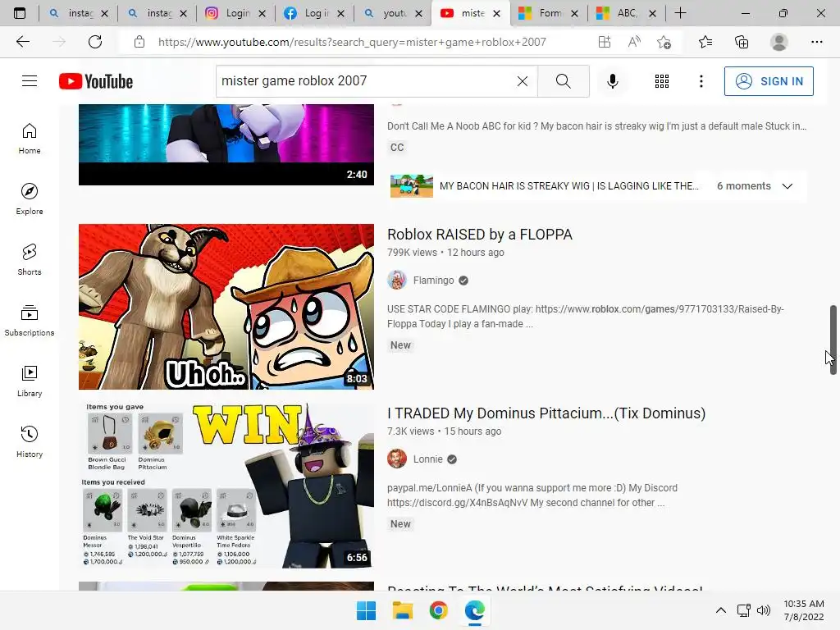This screenshot has height=630, width=840.
Task: Open Explore in the sidebar
Action: 30,199
